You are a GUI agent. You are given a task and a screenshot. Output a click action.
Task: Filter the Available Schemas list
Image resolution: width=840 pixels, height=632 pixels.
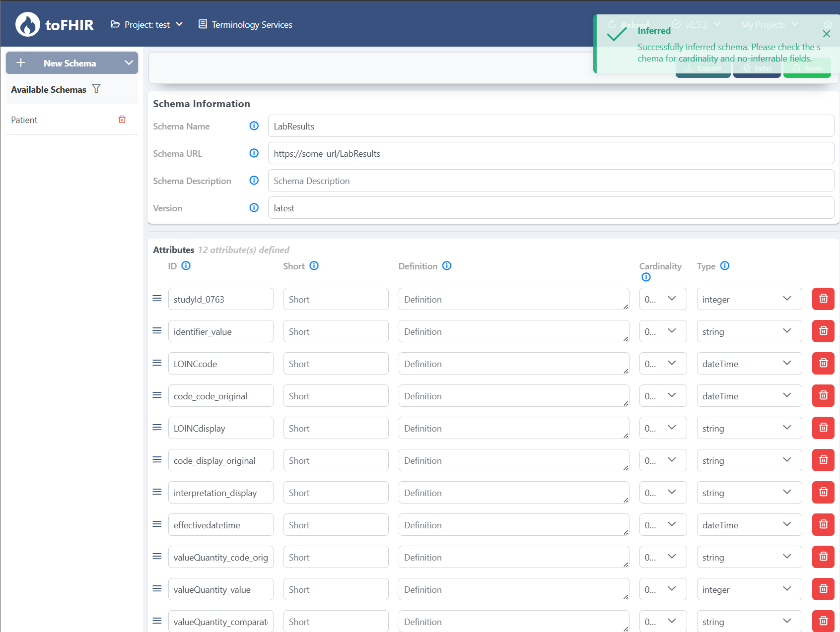point(96,89)
